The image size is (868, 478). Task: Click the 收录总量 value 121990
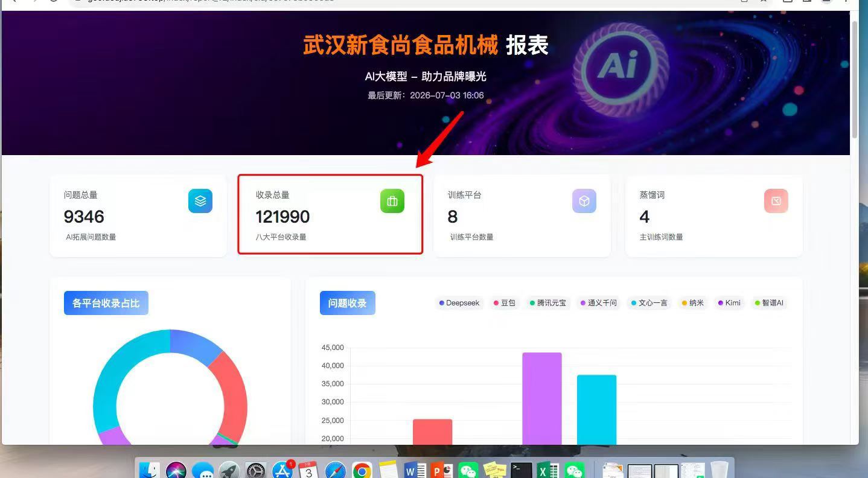tap(282, 217)
